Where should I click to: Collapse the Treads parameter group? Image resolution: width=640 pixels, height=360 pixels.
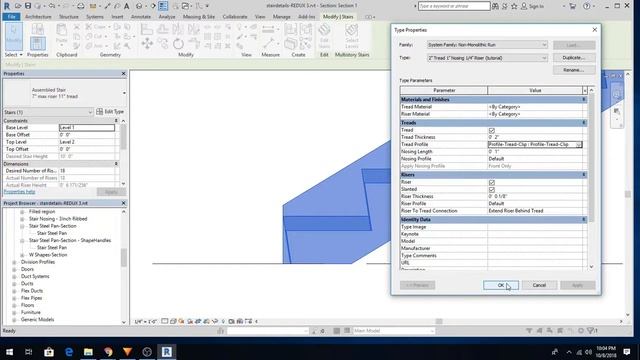(x=584, y=122)
